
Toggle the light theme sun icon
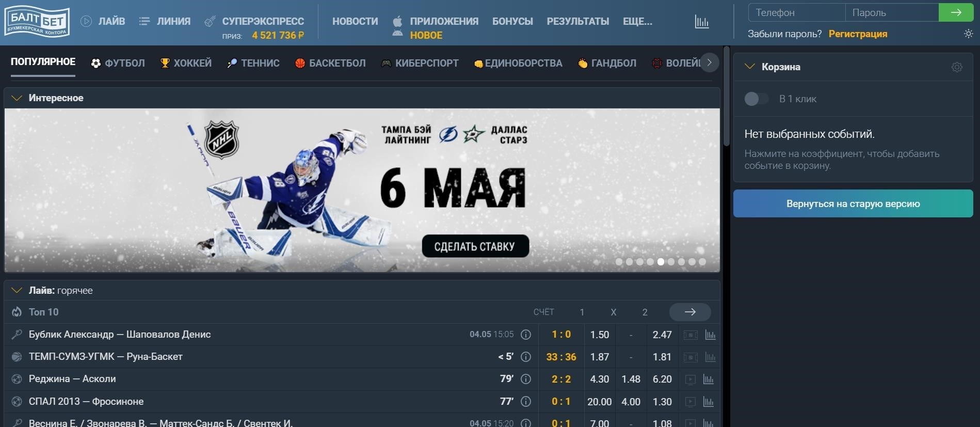968,34
